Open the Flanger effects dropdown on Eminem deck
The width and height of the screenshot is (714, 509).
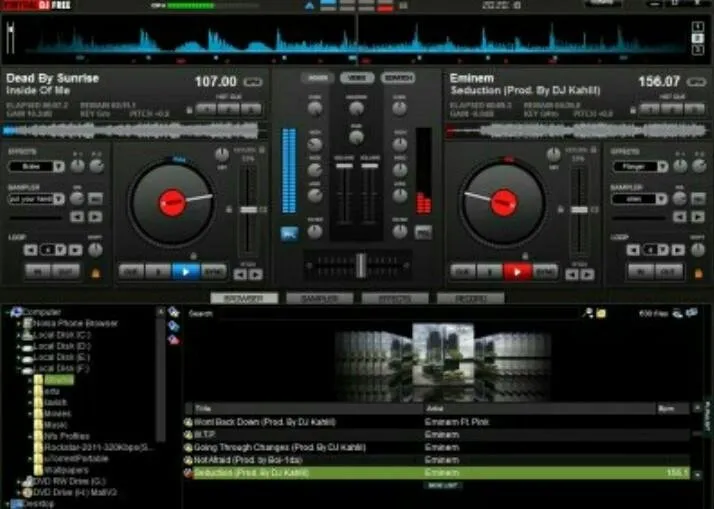663,167
